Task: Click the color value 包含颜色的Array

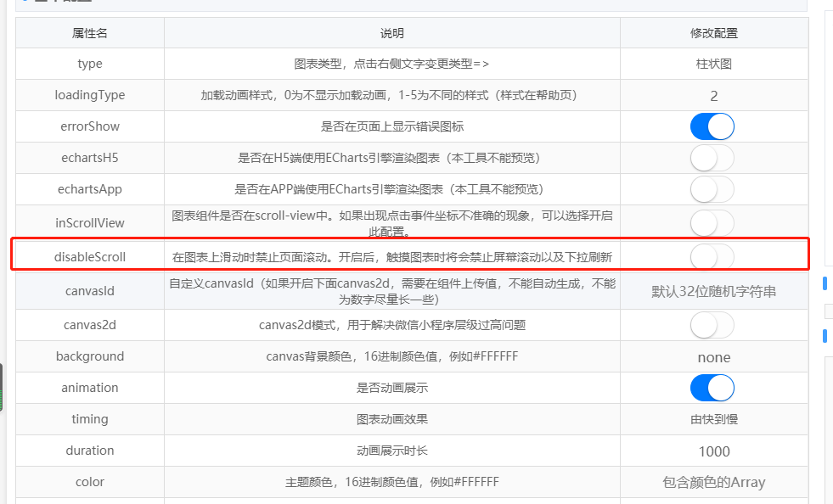Action: pos(713,482)
